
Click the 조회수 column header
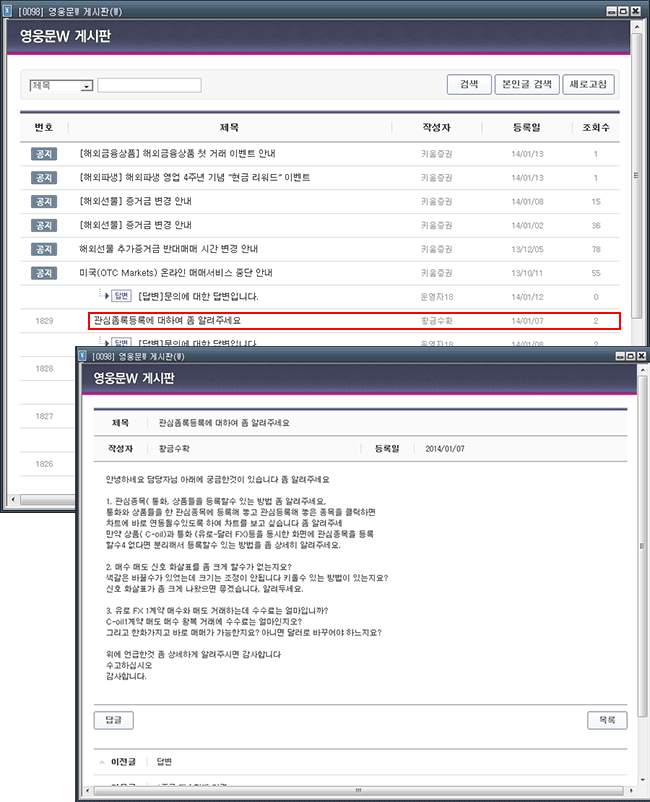tap(596, 127)
